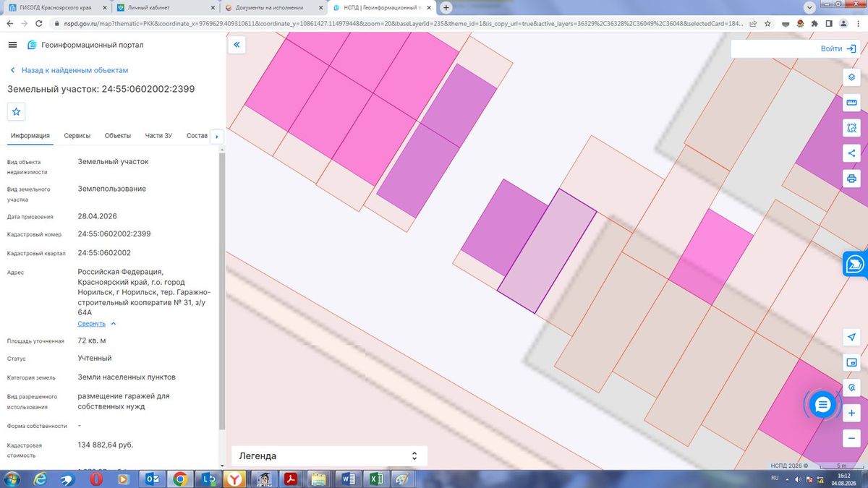868x488 pixels.
Task: Click the date 28.04.2026 value
Action: (x=97, y=216)
